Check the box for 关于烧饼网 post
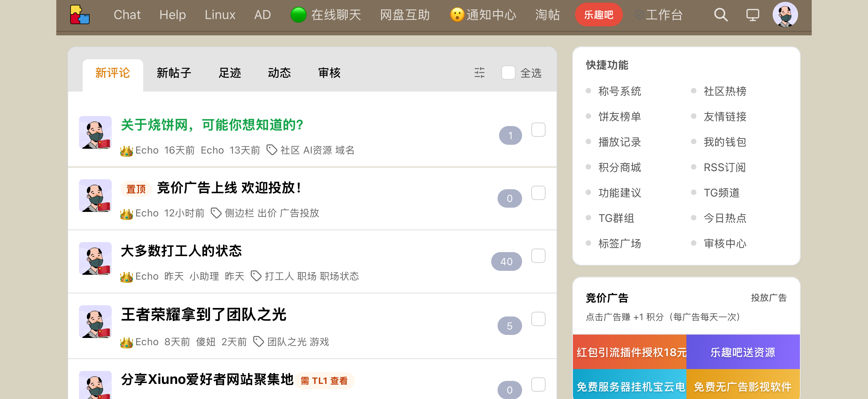The image size is (868, 399). tap(538, 130)
